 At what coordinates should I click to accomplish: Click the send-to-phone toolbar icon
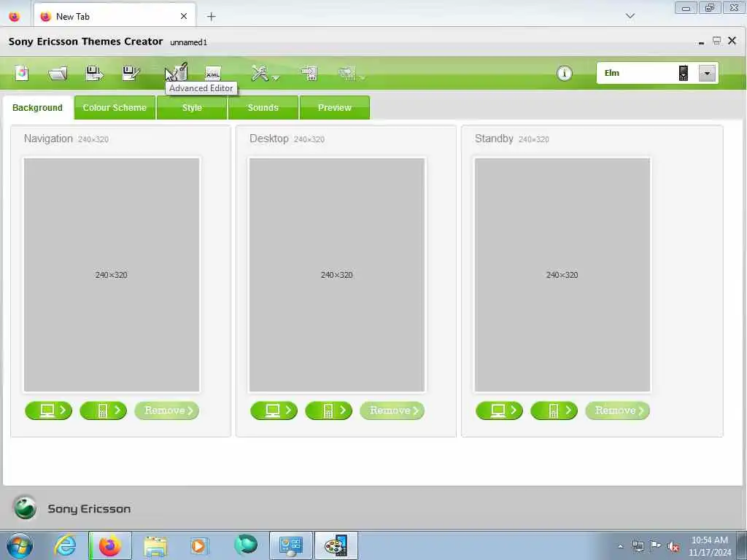(309, 74)
